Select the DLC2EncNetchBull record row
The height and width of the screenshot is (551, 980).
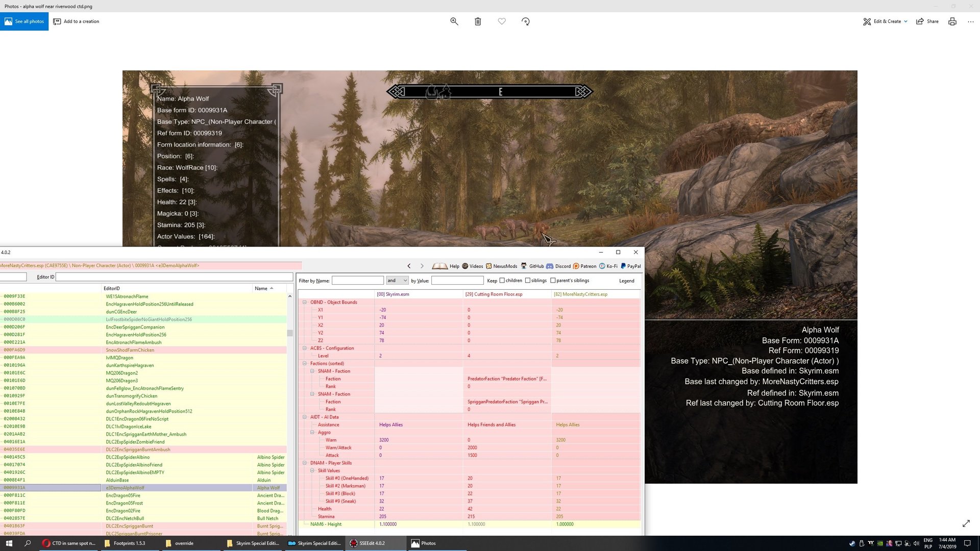[x=143, y=518]
